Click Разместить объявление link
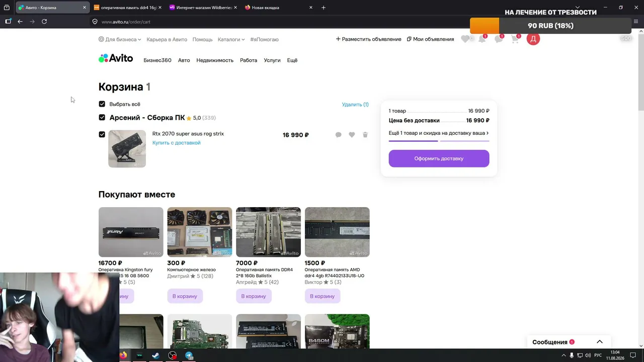Screen dimensions: 644x362 point(368,39)
